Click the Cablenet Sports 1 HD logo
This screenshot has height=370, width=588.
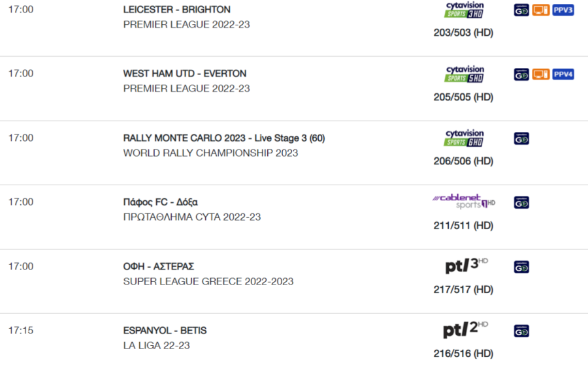(x=464, y=202)
